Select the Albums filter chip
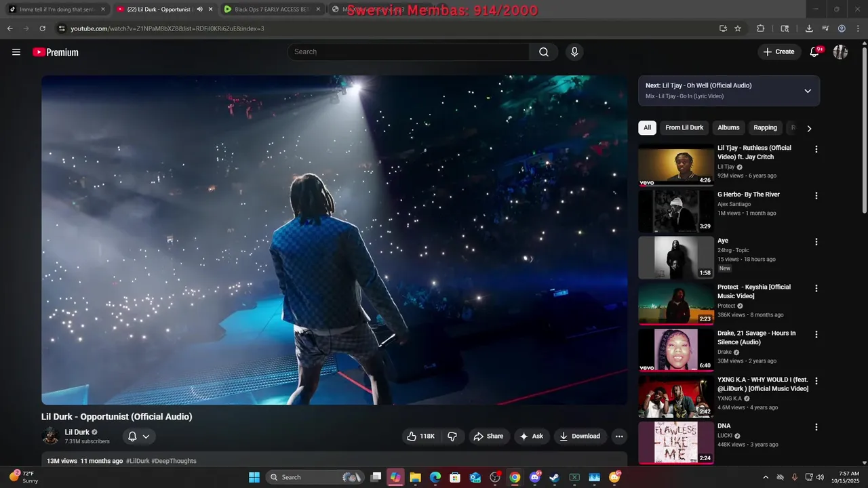The width and height of the screenshot is (868, 488). point(728,127)
